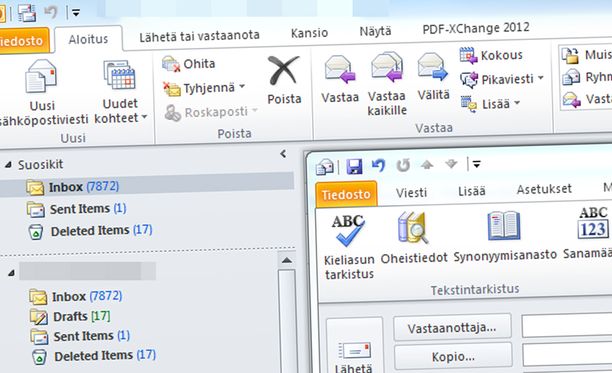This screenshot has height=373, width=612.
Task: Click the Ohita ignore conversation button
Action: (189, 64)
